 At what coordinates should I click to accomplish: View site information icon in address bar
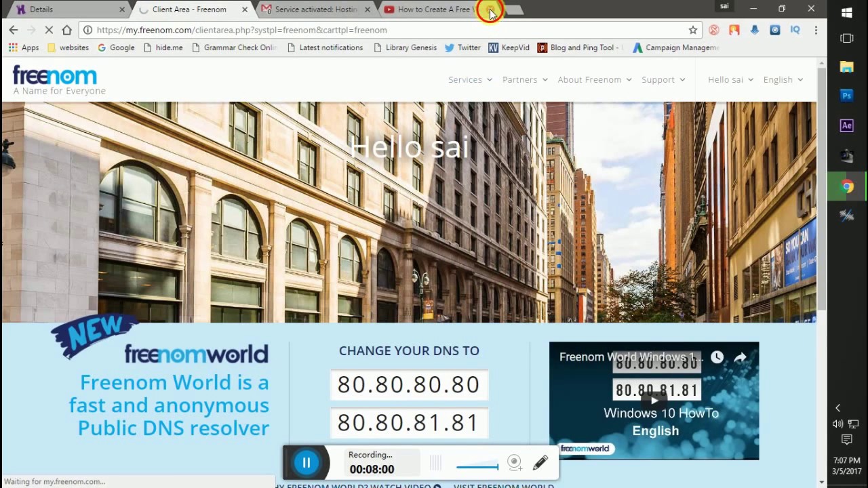click(87, 30)
